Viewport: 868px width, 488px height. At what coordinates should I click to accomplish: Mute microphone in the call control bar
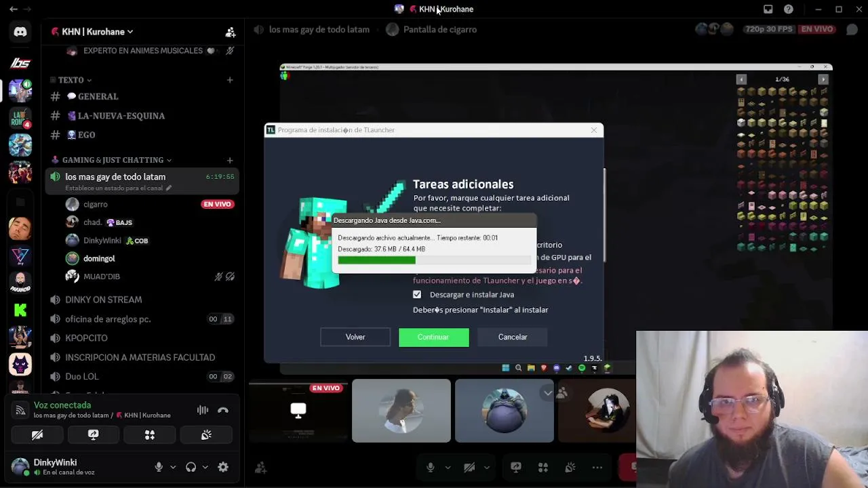point(430,467)
